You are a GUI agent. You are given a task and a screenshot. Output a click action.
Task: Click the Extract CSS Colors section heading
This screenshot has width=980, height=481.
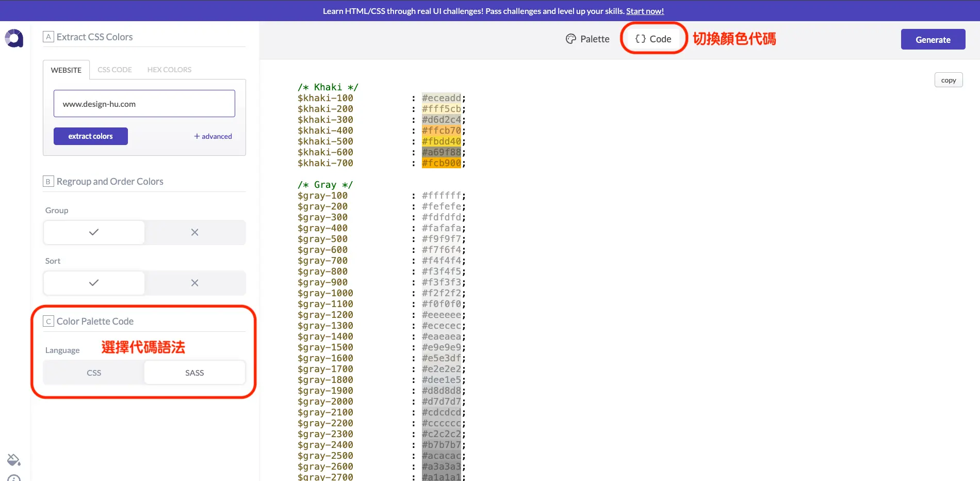[94, 37]
